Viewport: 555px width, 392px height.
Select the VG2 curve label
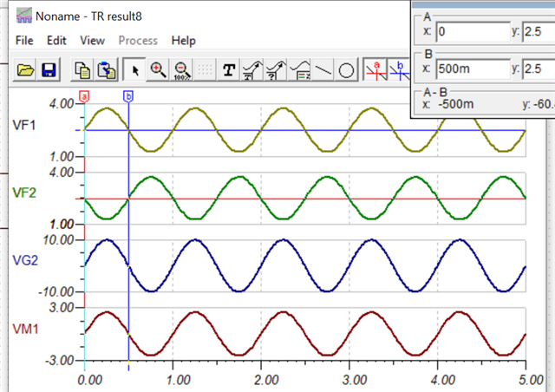pyautogui.click(x=25, y=261)
